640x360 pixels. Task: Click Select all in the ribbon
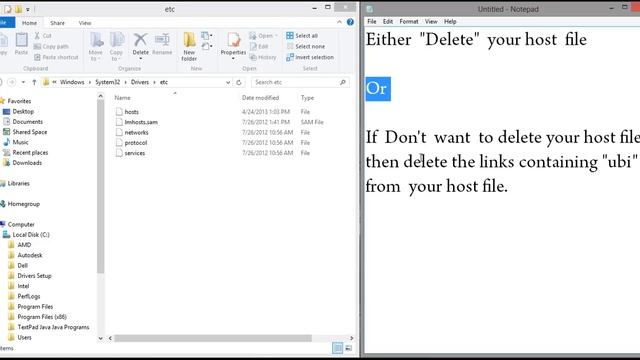(302, 36)
